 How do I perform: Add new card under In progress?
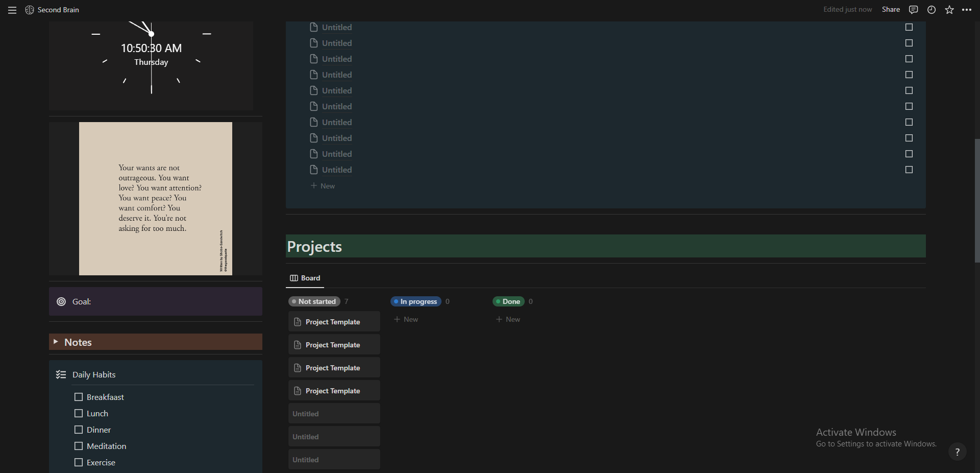coord(406,320)
